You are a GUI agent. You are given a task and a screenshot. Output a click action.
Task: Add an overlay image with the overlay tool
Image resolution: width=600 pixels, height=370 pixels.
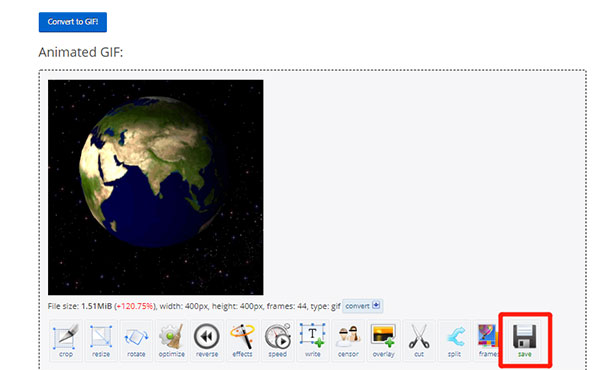click(383, 340)
